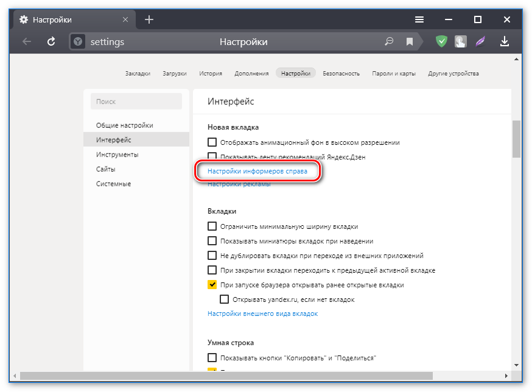Uncheck При запуске браузера открывать ранее открытые вкладки
This screenshot has height=392, width=532.
tap(212, 285)
